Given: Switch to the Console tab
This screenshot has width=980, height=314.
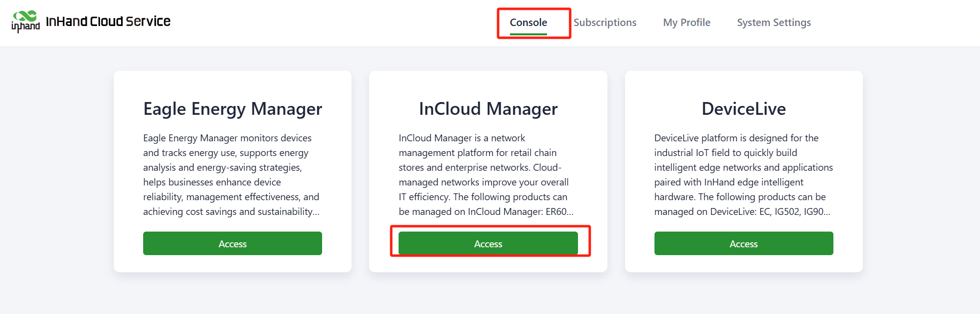Looking at the screenshot, I should coord(528,23).
